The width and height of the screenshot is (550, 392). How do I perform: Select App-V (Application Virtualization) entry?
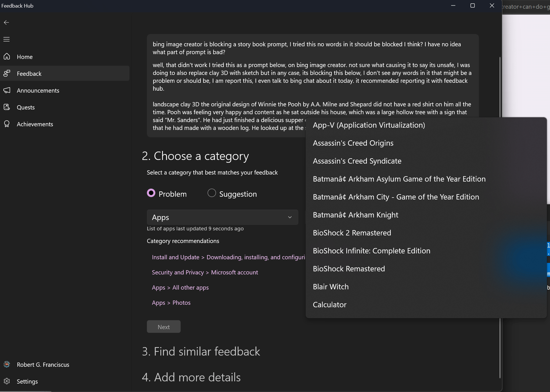[x=369, y=125]
